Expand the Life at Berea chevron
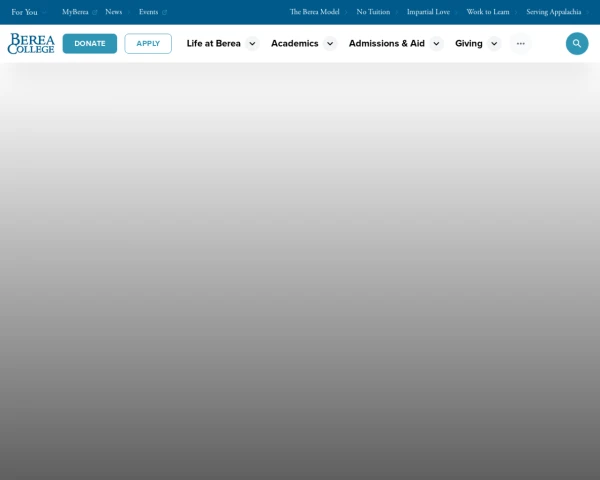The width and height of the screenshot is (600, 480). click(252, 44)
